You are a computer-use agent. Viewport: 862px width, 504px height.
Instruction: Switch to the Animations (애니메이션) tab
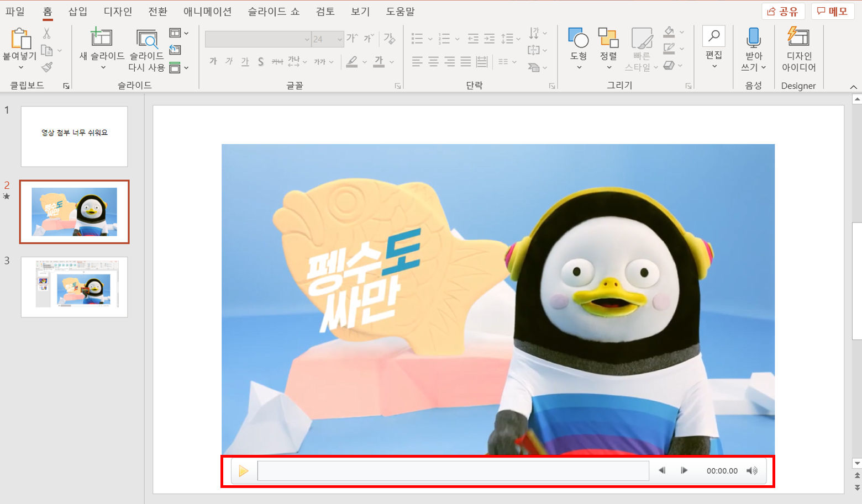pos(208,11)
